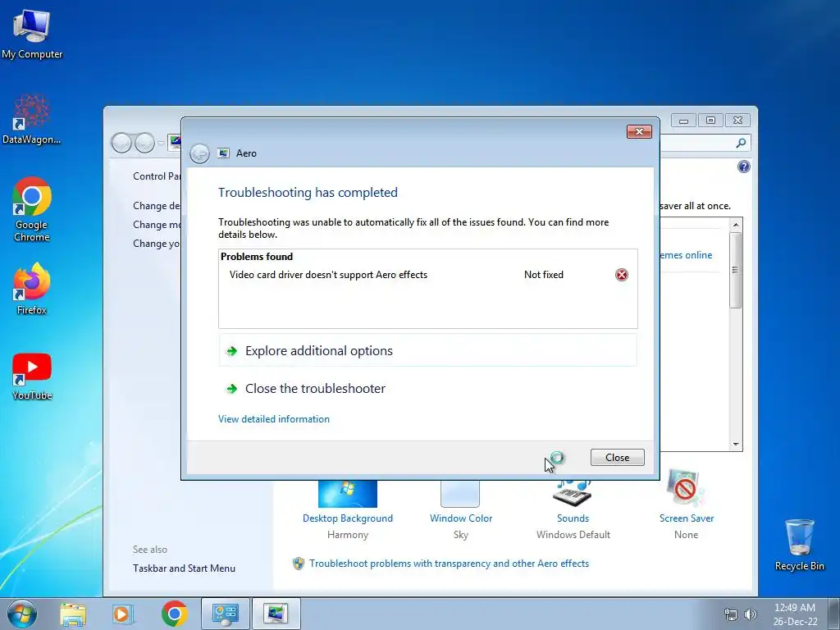840x630 pixels.
Task: Click the Problems found header
Action: point(257,257)
